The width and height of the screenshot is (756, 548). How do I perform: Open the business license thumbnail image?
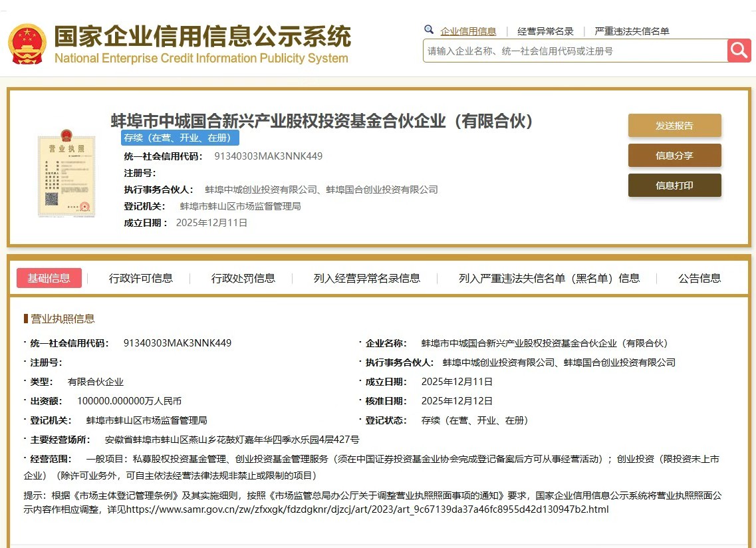click(x=66, y=172)
